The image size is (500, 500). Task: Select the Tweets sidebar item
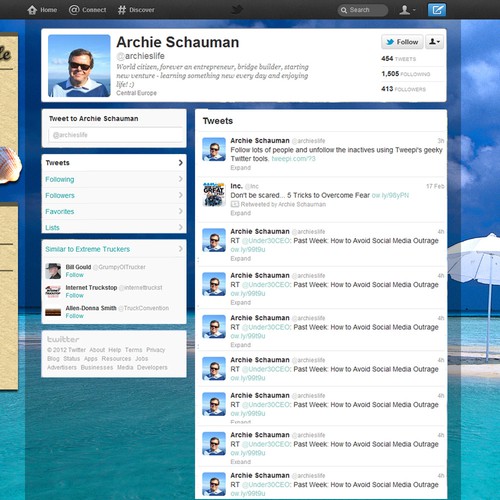point(114,163)
